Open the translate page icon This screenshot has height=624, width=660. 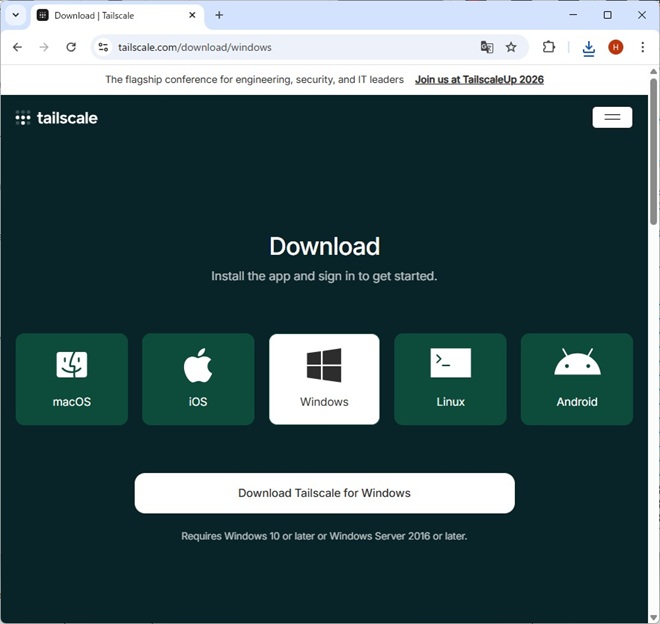click(x=487, y=47)
